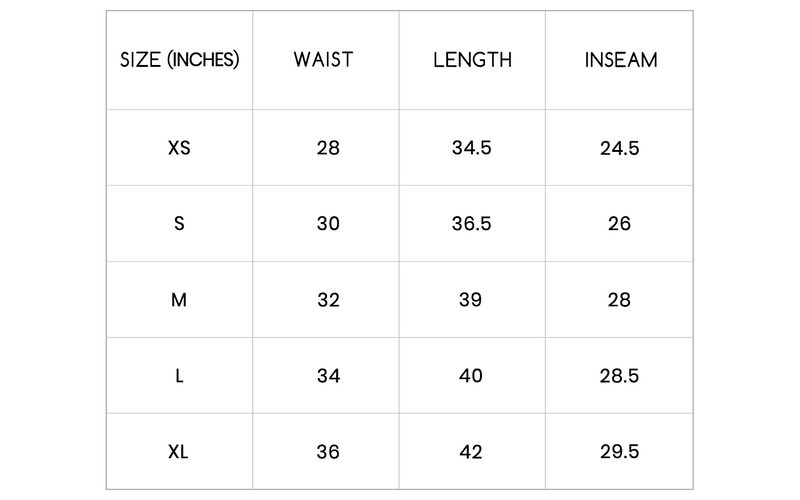Image resolution: width=800 pixels, height=500 pixels.
Task: Select waist value 30 in S row
Action: click(x=328, y=224)
